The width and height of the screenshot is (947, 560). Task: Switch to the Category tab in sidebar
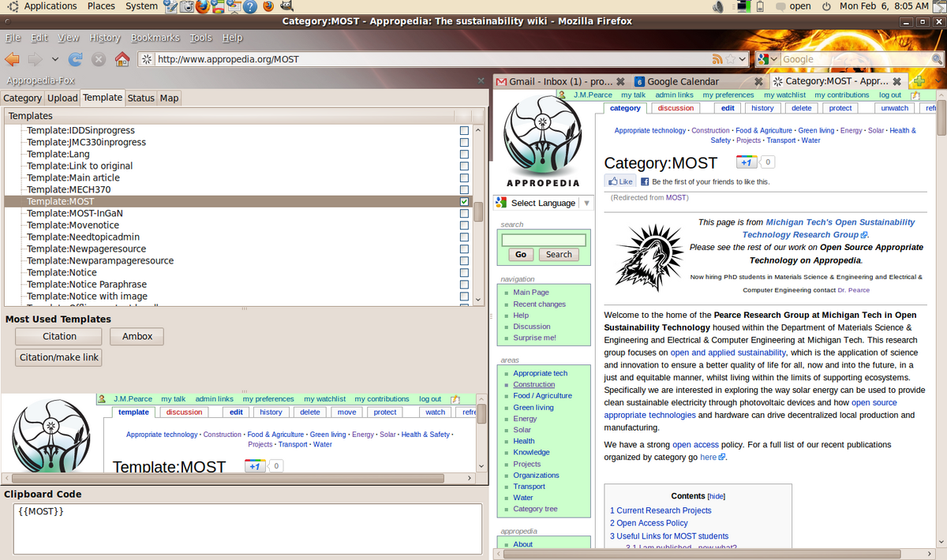(x=23, y=98)
